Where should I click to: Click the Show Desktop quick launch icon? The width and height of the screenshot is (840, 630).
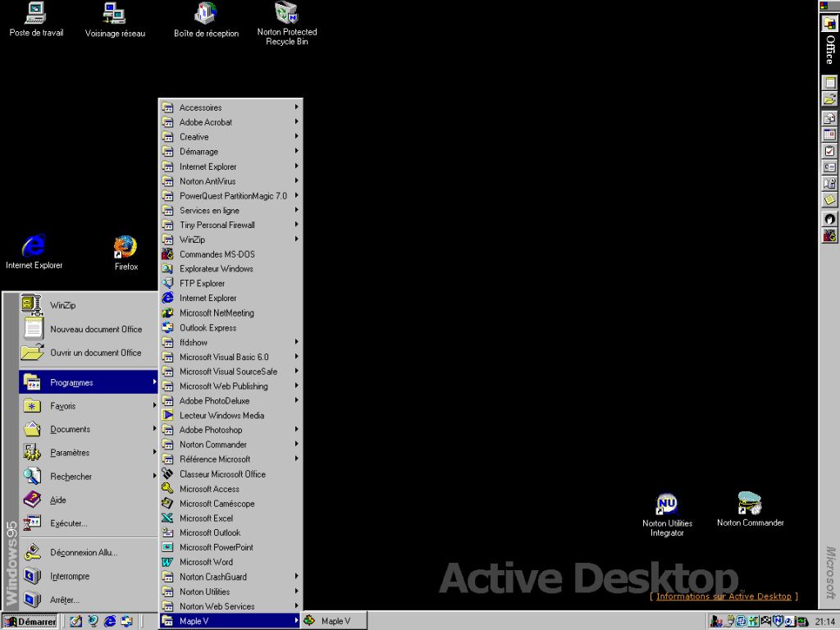coord(75,621)
